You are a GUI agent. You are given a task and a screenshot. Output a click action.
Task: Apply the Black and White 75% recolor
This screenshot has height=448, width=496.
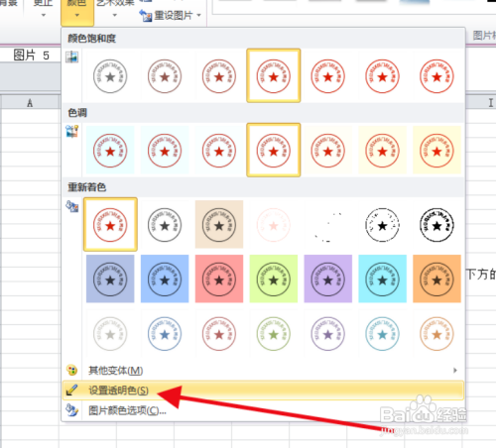pos(436,225)
